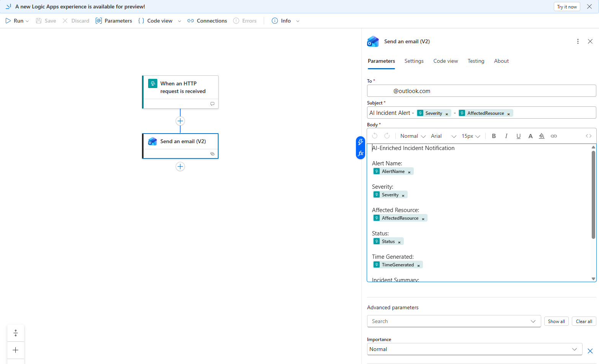This screenshot has height=364, width=599.
Task: Remove the Importance parameter
Action: click(590, 351)
